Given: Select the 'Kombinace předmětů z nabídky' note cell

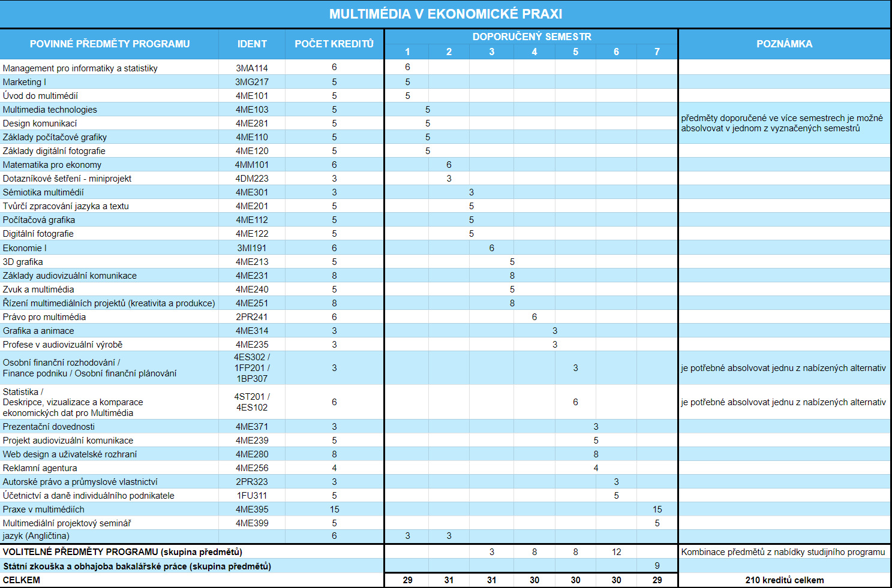Looking at the screenshot, I should (783, 552).
